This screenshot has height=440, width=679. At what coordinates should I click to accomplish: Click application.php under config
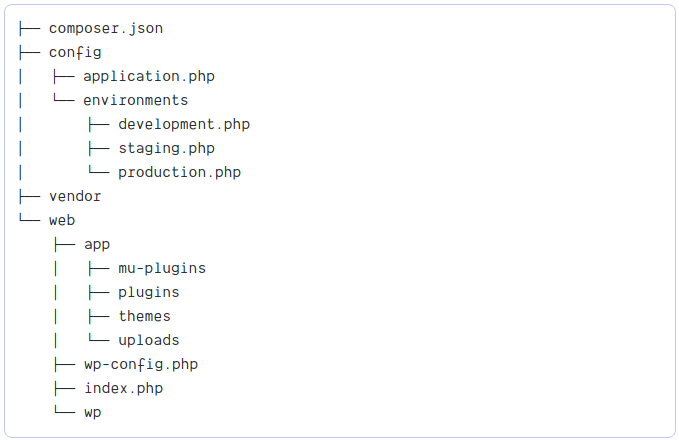tap(149, 77)
